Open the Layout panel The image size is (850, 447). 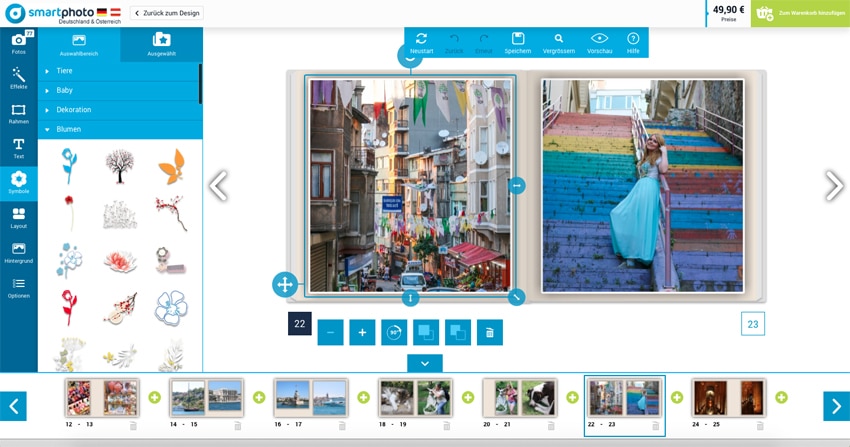pyautogui.click(x=18, y=218)
